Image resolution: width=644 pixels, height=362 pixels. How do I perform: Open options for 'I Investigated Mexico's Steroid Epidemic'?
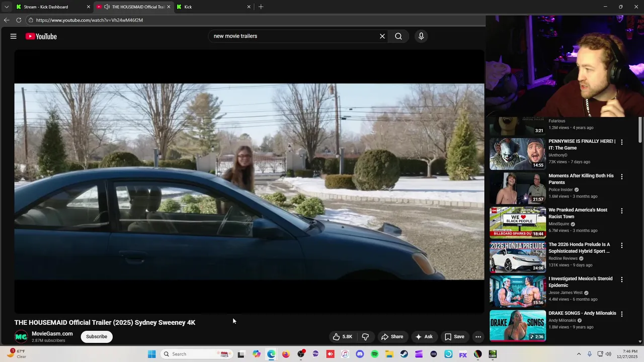tap(622, 280)
